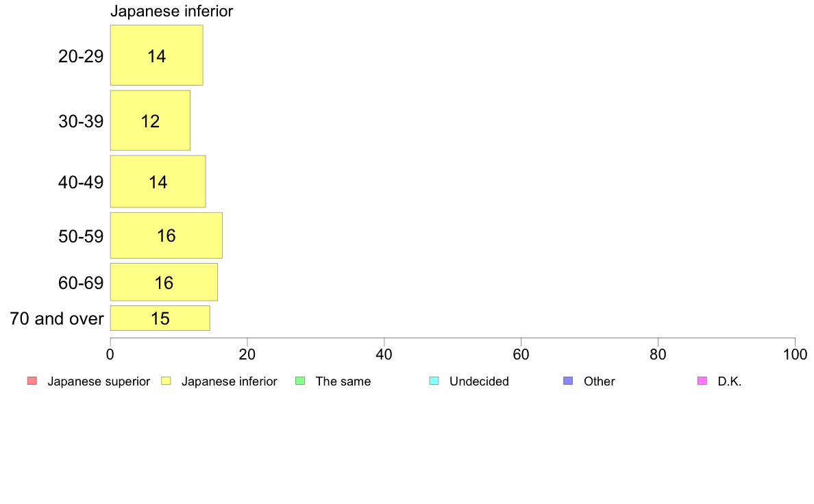
Task: Select the 60-69 yellow bar
Action: coord(164,282)
